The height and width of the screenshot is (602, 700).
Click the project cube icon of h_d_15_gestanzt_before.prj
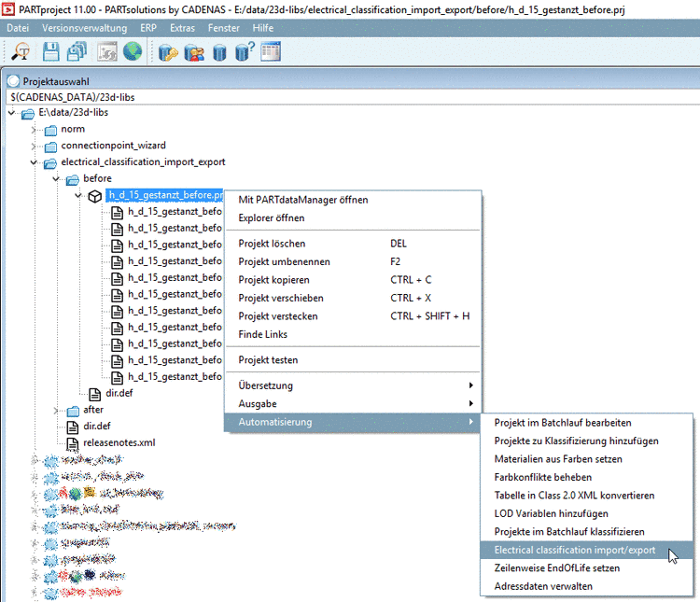point(94,196)
